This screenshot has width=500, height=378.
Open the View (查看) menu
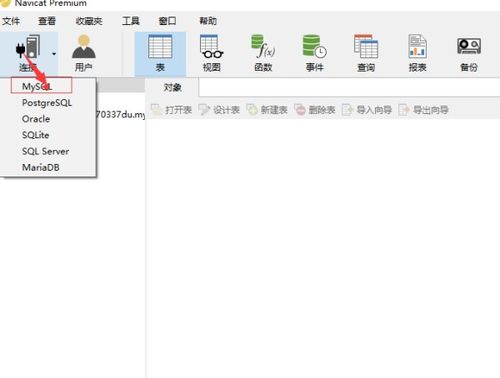pos(47,21)
